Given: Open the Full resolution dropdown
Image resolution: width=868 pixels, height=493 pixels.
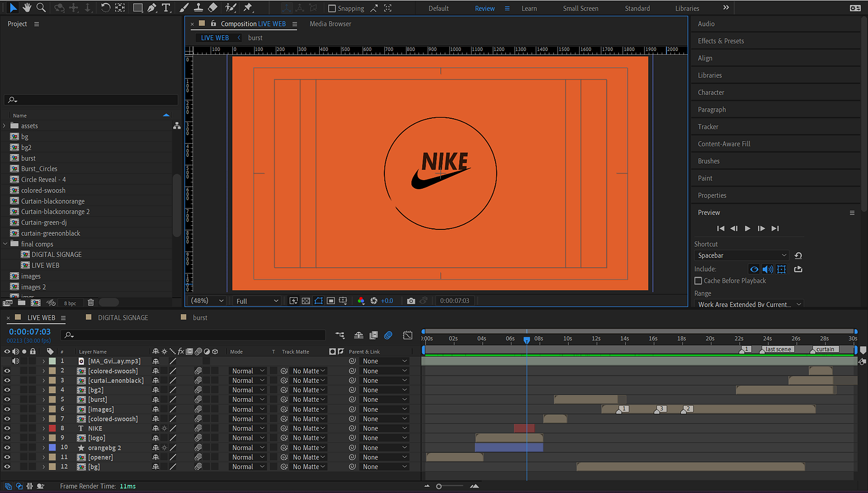Looking at the screenshot, I should (x=257, y=300).
